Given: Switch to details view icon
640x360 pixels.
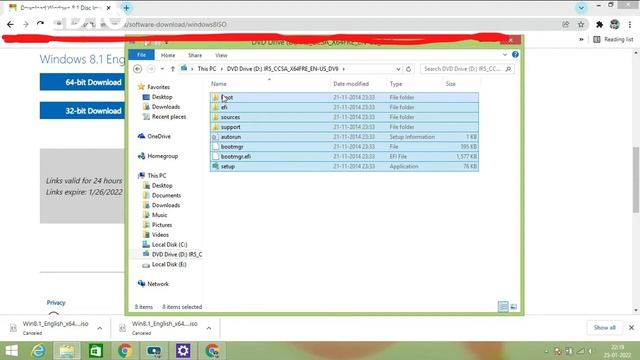Looking at the screenshot, I should point(503,307).
